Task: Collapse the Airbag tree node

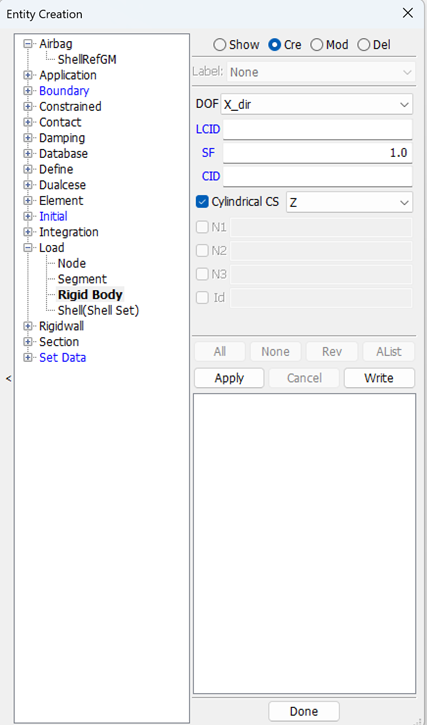Action: pos(28,44)
